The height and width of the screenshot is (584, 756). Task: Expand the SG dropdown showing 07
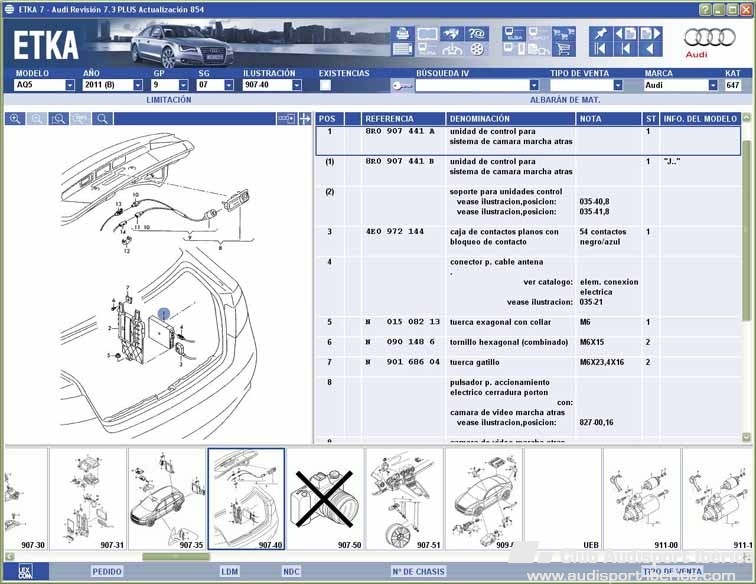click(229, 85)
